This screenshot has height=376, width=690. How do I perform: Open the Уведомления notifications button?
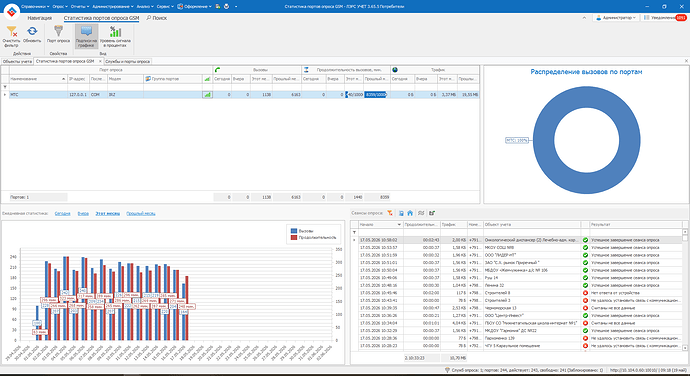click(664, 18)
